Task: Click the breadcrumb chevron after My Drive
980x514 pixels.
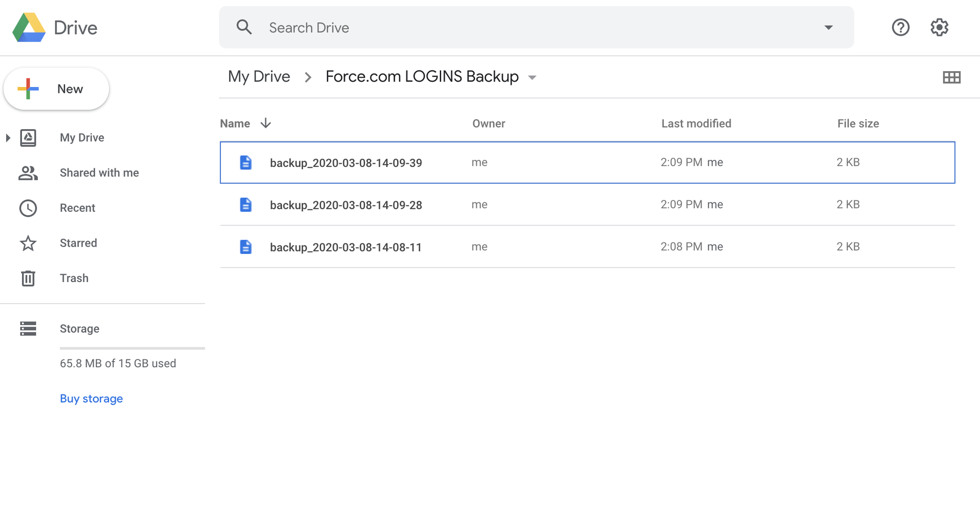Action: [x=308, y=77]
